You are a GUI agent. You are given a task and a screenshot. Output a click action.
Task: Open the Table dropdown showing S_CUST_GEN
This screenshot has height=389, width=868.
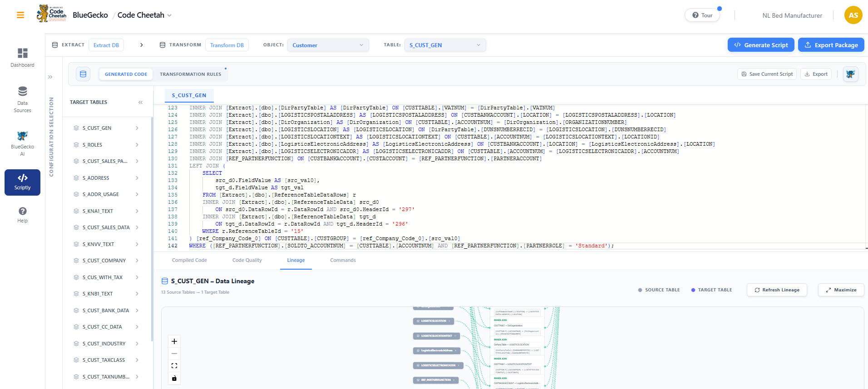tap(445, 45)
